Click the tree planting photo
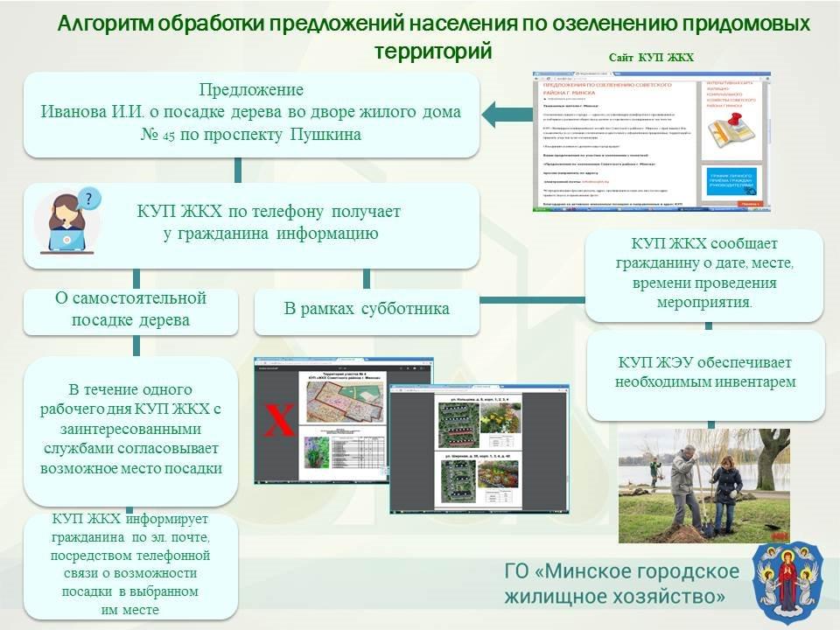The width and height of the screenshot is (840, 630). coord(703,486)
